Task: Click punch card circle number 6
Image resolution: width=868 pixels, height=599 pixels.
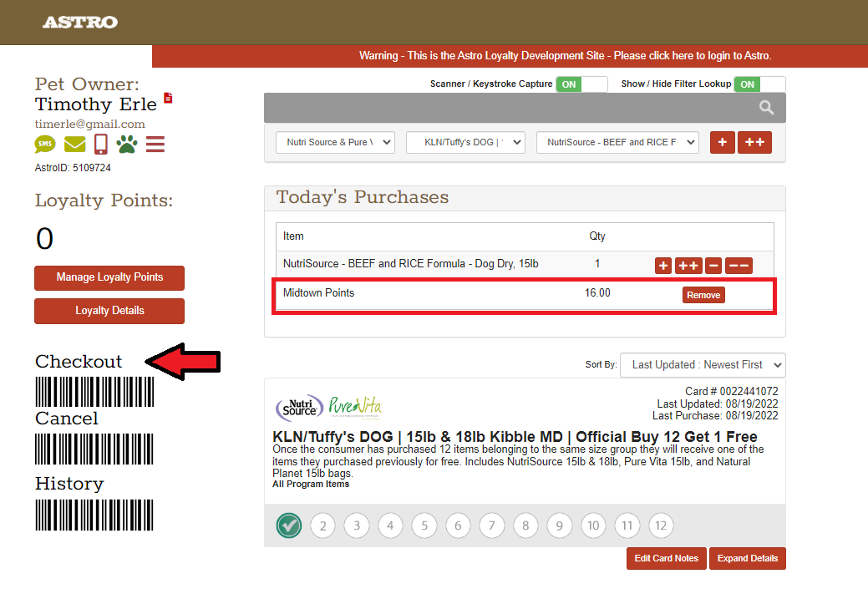Action: pyautogui.click(x=458, y=525)
